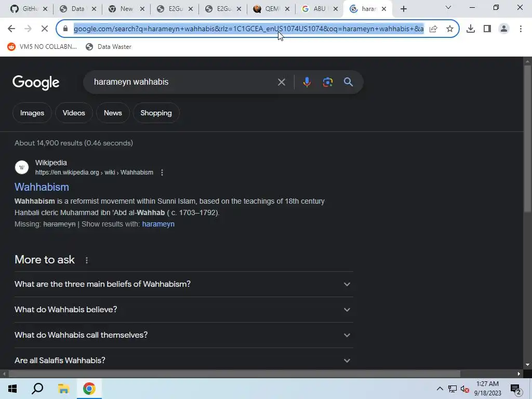532x399 pixels.
Task: Expand three main beliefs of Wahhabism question
Action: click(183, 284)
